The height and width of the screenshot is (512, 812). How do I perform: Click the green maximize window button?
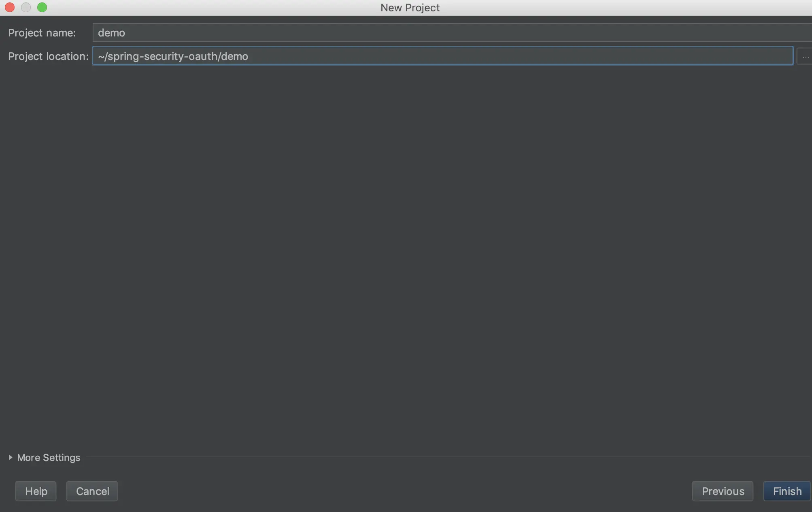point(42,7)
